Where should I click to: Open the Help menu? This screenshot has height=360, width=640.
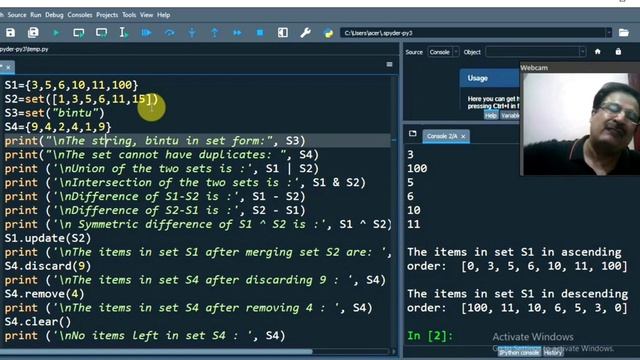point(163,15)
